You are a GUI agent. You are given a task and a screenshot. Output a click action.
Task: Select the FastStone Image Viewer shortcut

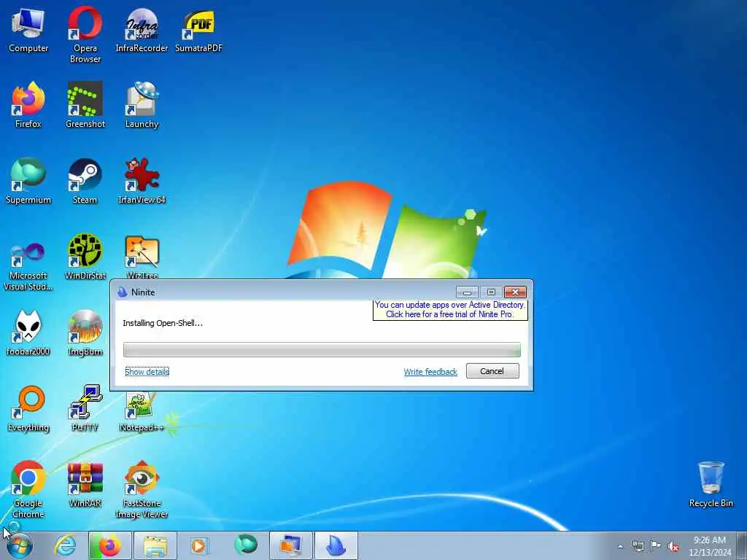point(142,489)
